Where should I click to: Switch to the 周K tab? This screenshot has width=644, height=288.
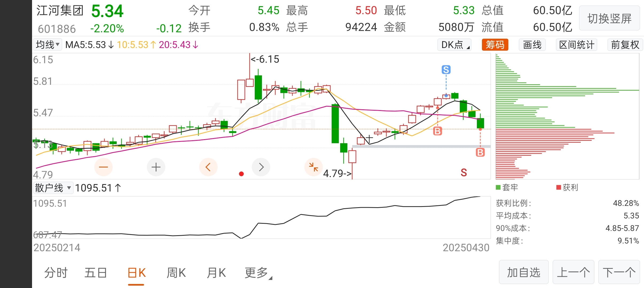pos(176,273)
